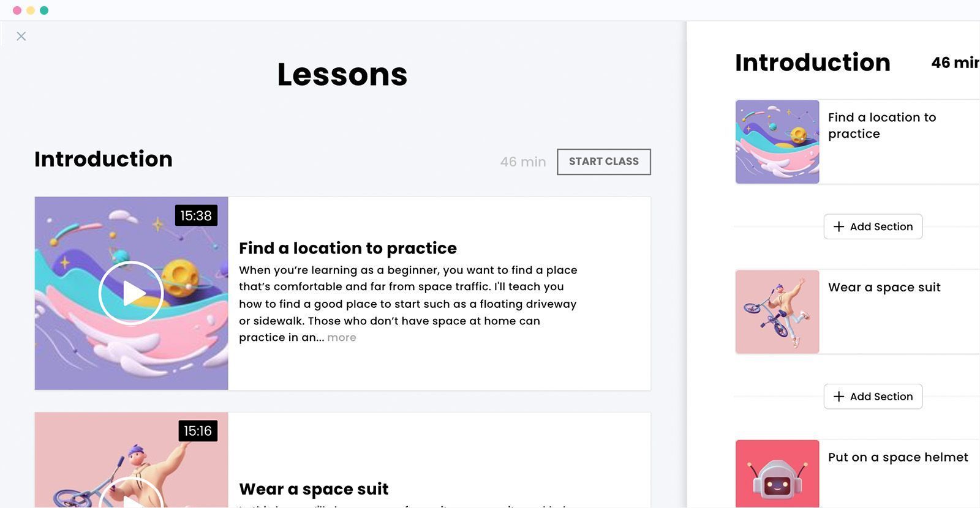Click the first Add Section button
This screenshot has height=508, width=980.
[873, 226]
